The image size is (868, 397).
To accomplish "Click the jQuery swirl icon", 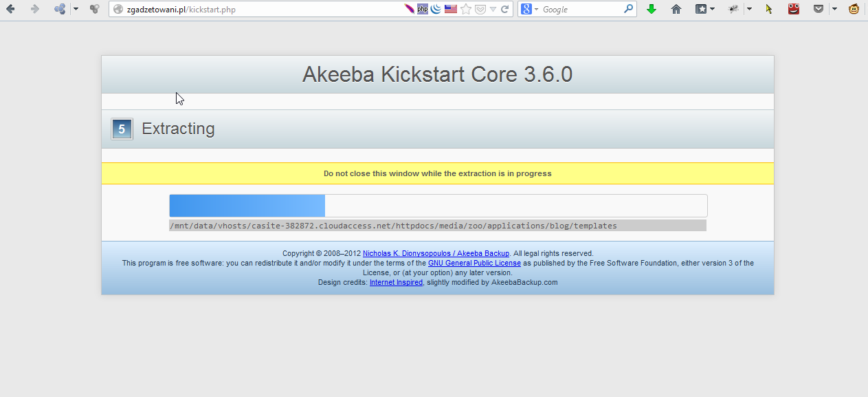I will [x=436, y=9].
